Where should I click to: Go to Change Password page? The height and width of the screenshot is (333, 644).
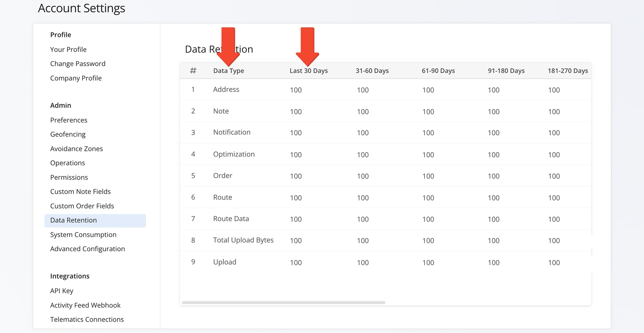tap(78, 64)
